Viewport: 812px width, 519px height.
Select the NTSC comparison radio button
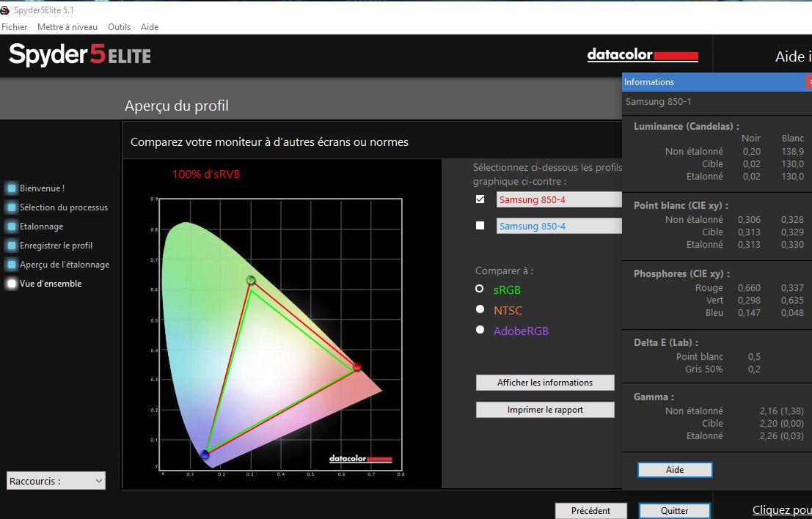[x=480, y=309]
